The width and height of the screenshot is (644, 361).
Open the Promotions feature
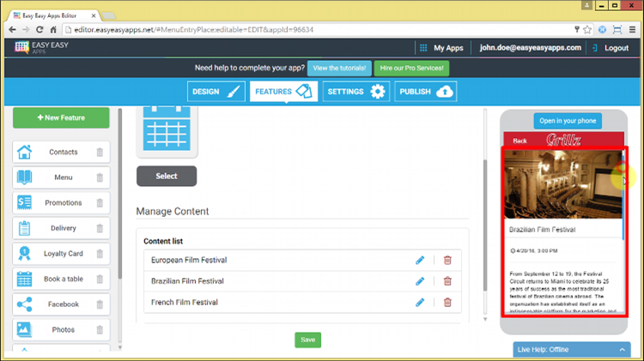[x=61, y=203]
